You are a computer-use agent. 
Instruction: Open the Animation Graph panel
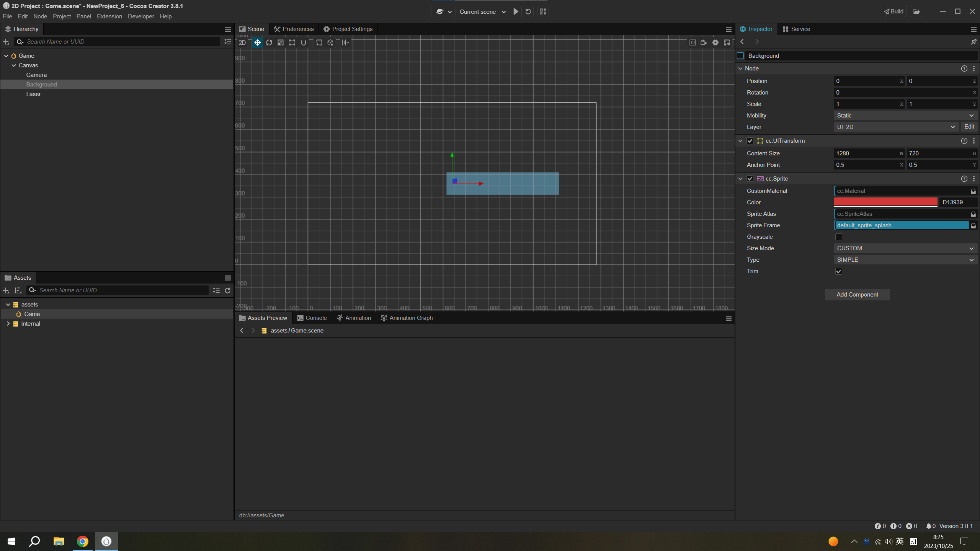(407, 318)
